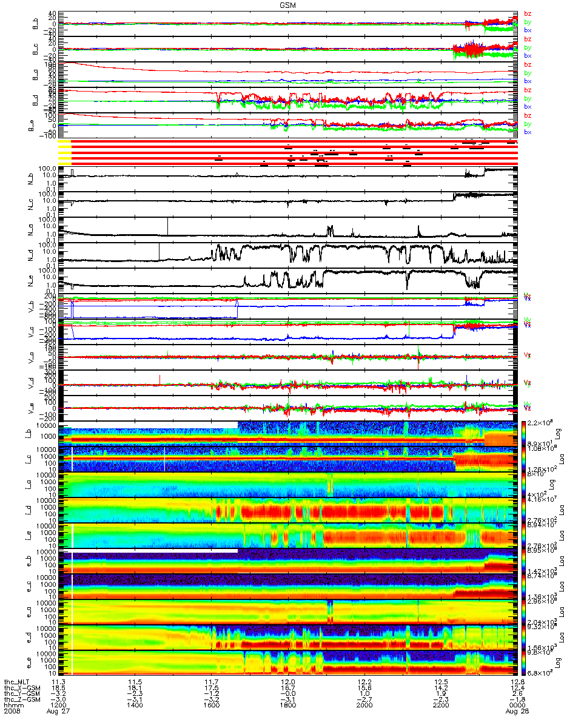Select the thc_X-GSM row label
Image resolution: width=564 pixels, height=728 pixels.
pyautogui.click(x=22, y=689)
